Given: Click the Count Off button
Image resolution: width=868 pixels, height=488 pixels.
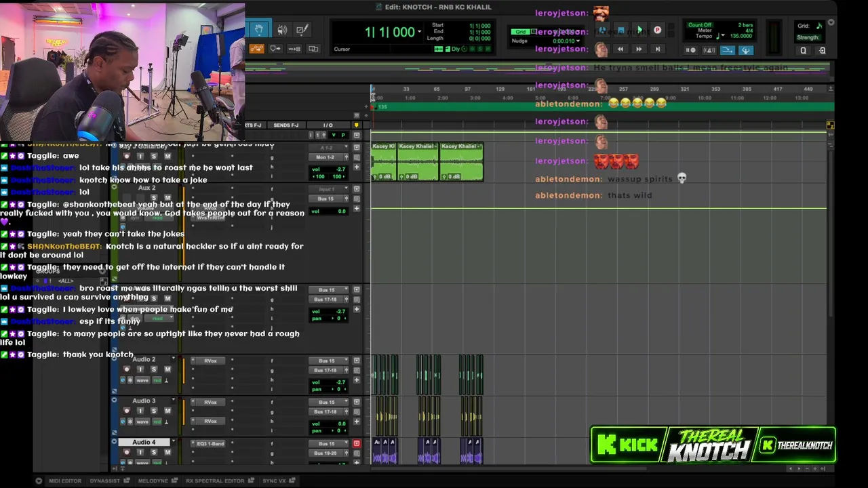Looking at the screenshot, I should (x=700, y=25).
